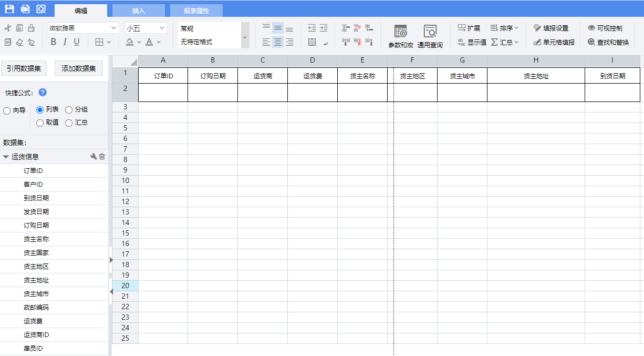Select the 分组 radio option
This screenshot has width=644, height=356.
[69, 110]
